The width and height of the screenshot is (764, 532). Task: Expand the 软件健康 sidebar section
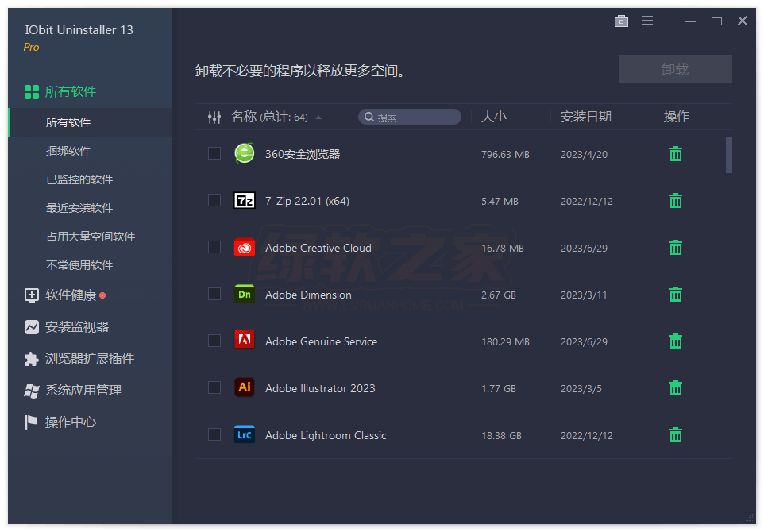pos(71,295)
